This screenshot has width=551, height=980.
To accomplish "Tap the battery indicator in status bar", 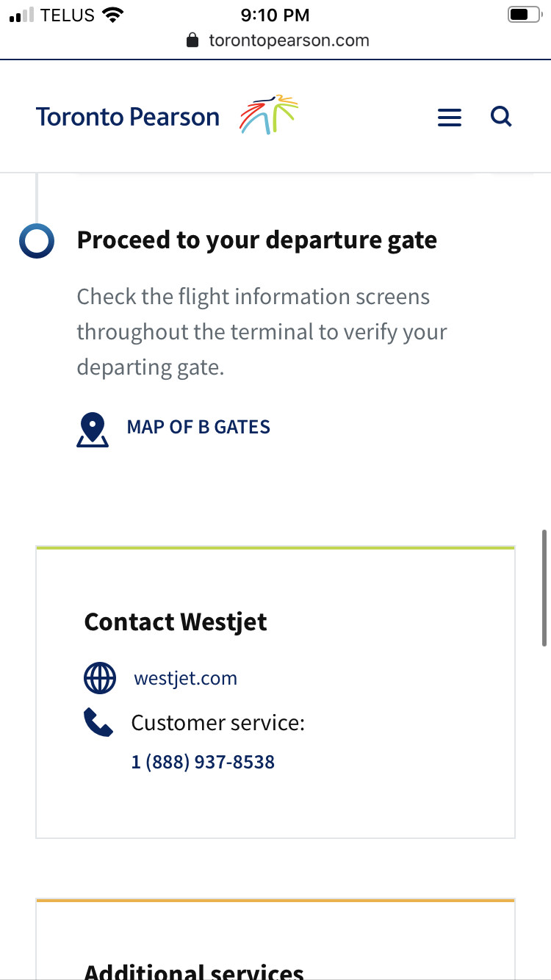I will pyautogui.click(x=524, y=15).
